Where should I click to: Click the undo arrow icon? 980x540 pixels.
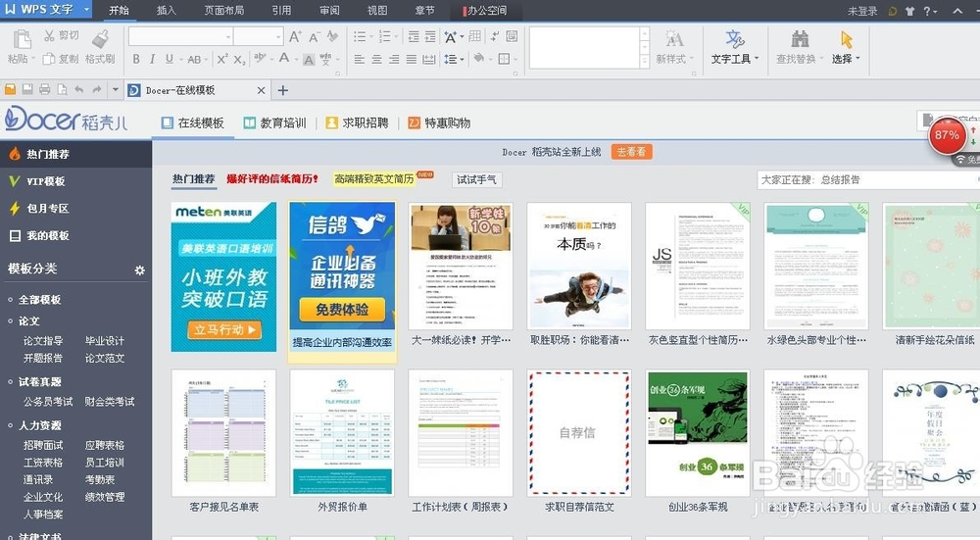[78, 89]
